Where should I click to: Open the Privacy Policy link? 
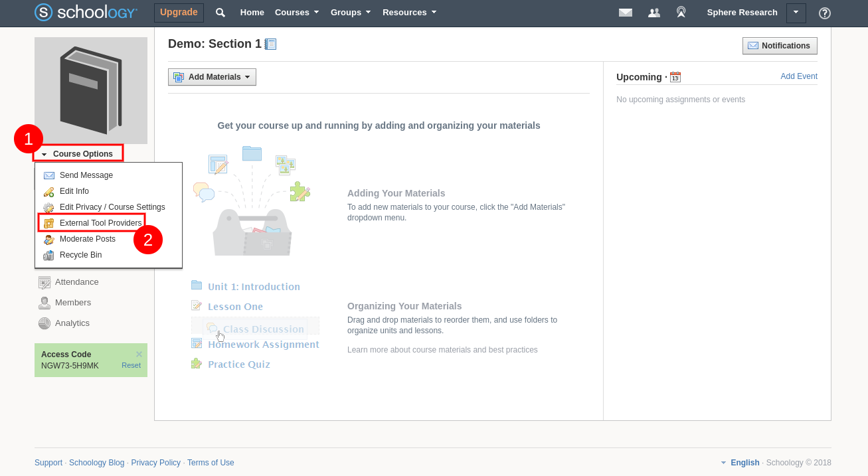[156, 463]
